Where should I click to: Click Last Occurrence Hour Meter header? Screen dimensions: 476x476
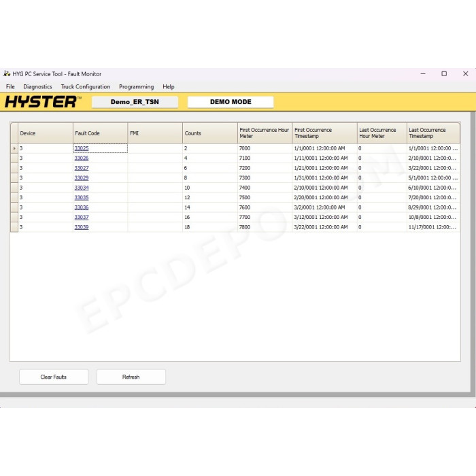pyautogui.click(x=382, y=133)
